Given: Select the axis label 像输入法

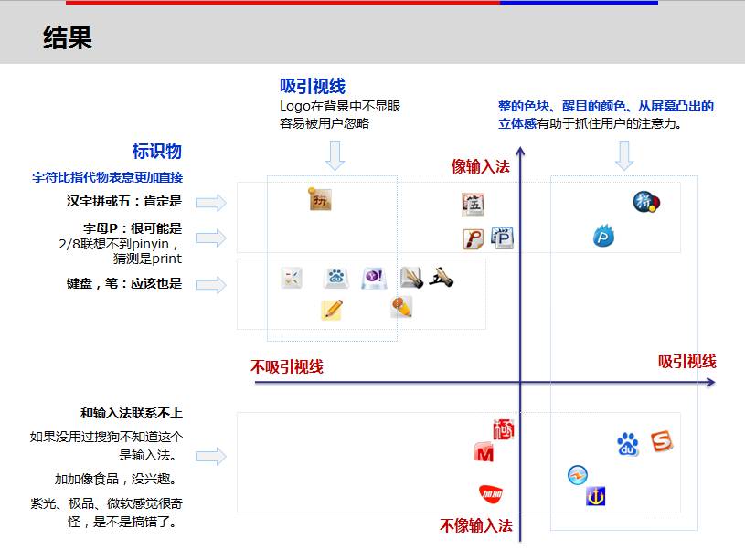Looking at the screenshot, I should point(480,166).
